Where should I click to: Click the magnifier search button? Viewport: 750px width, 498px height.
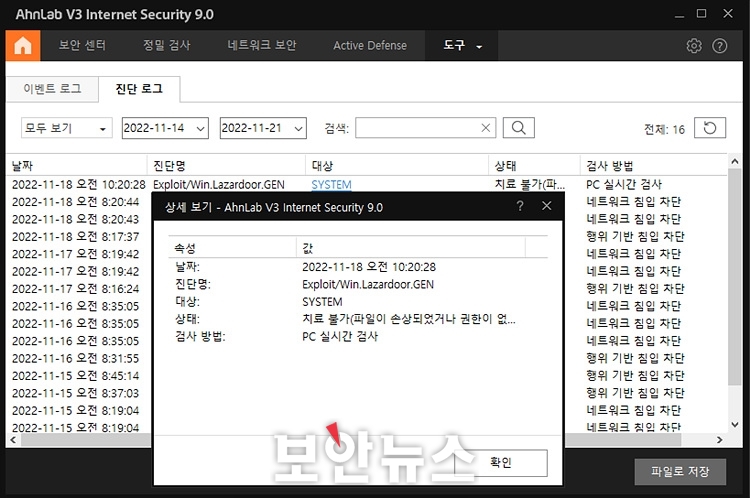click(518, 128)
